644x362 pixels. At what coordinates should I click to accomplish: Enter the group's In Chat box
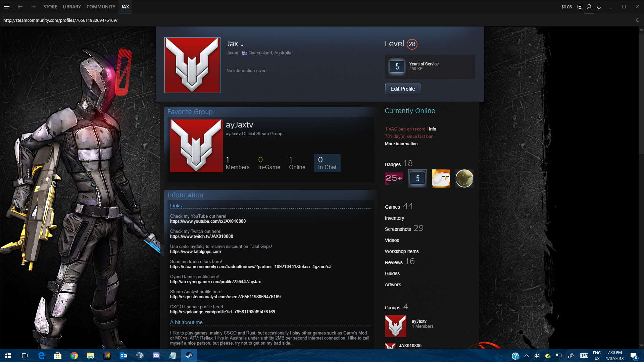pyautogui.click(x=327, y=163)
